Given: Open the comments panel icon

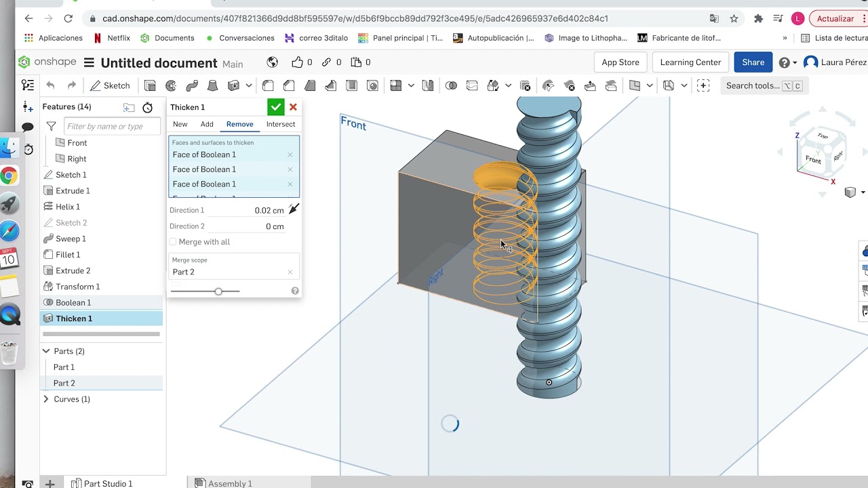Looking at the screenshot, I should [28, 127].
